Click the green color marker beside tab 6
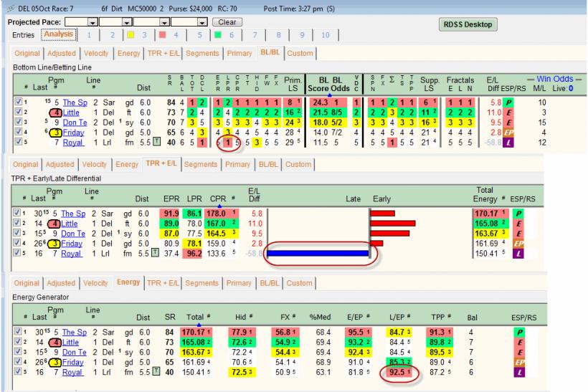The image size is (588, 392). 218,35
